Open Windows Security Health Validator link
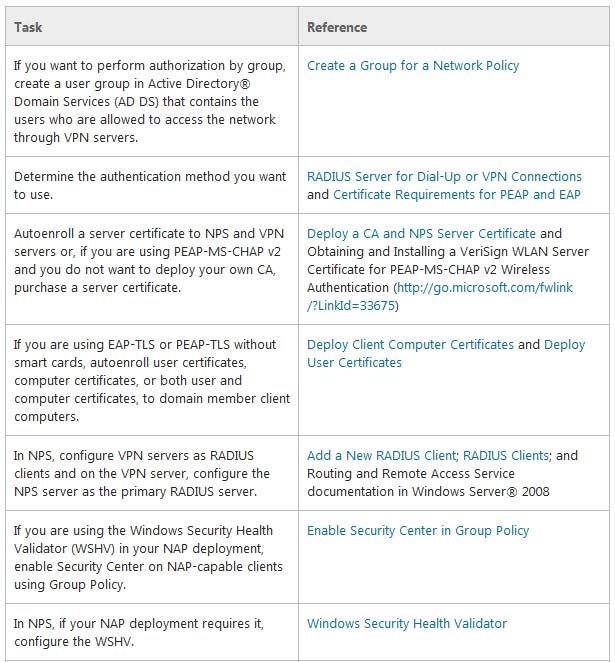615x662 pixels. 407,624
